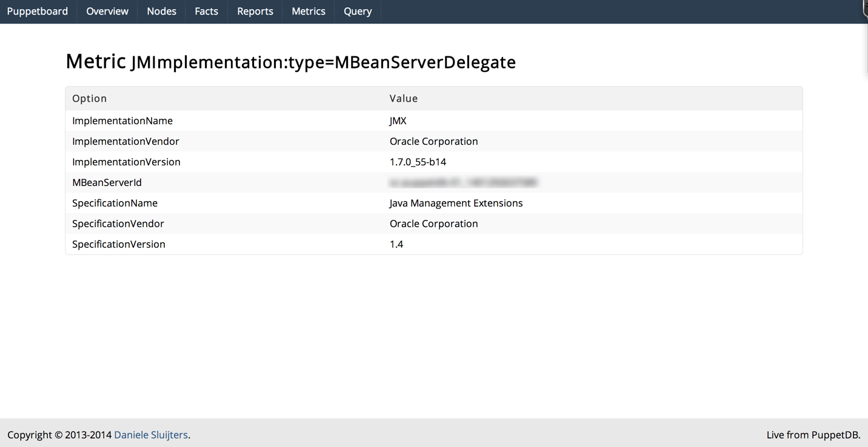868x447 pixels.
Task: Click the Metric page heading
Action: pyautogui.click(x=290, y=62)
